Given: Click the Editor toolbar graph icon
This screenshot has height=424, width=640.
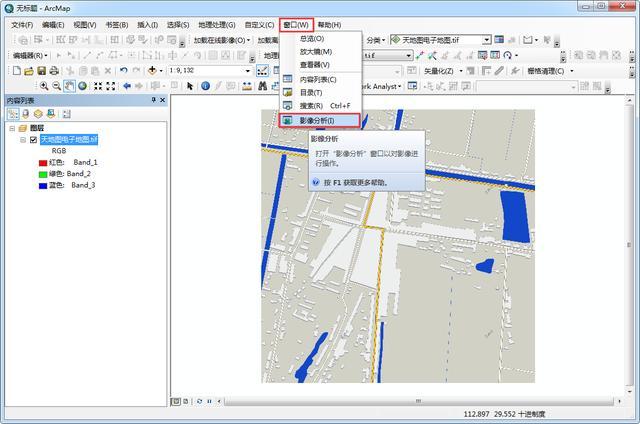Looking at the screenshot, I should [x=262, y=71].
